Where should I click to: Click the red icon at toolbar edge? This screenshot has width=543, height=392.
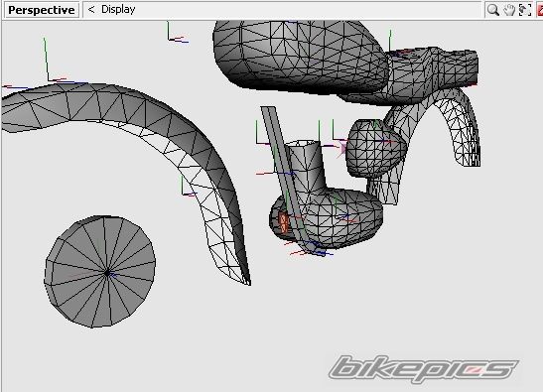pos(540,10)
